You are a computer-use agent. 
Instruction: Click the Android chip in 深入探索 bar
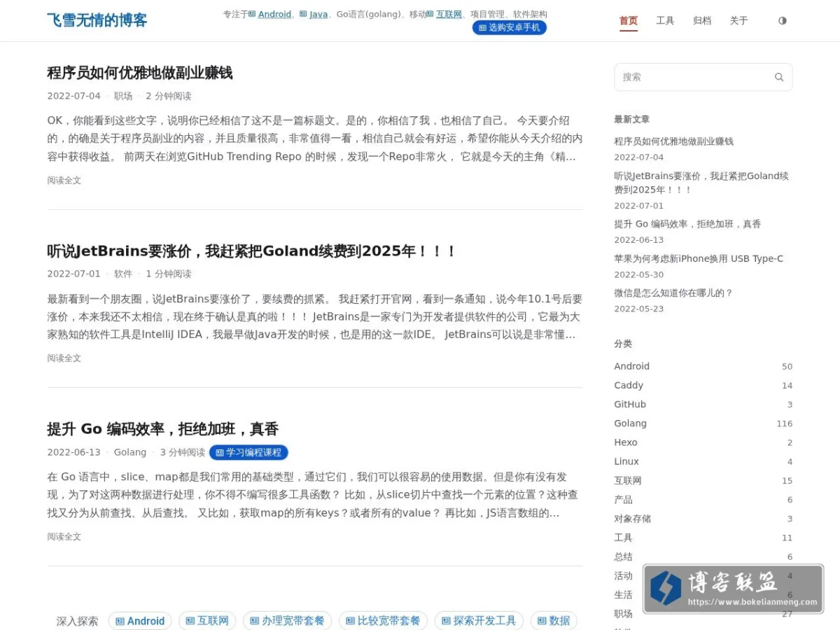point(140,621)
